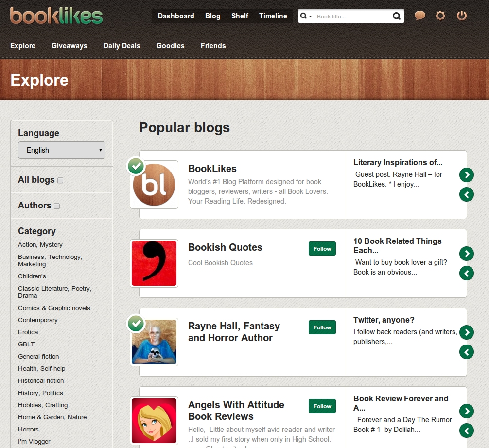Image resolution: width=489 pixels, height=448 pixels.
Task: Filter by Action, Mystery category
Action: (40, 245)
